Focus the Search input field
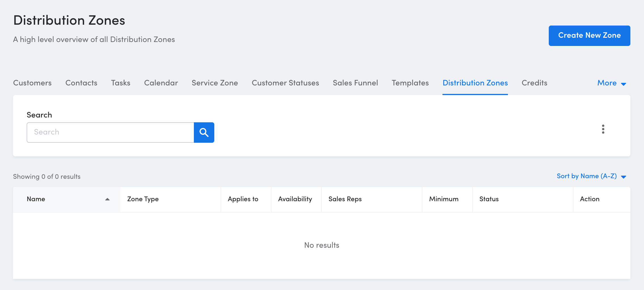The height and width of the screenshot is (290, 644). [x=111, y=133]
